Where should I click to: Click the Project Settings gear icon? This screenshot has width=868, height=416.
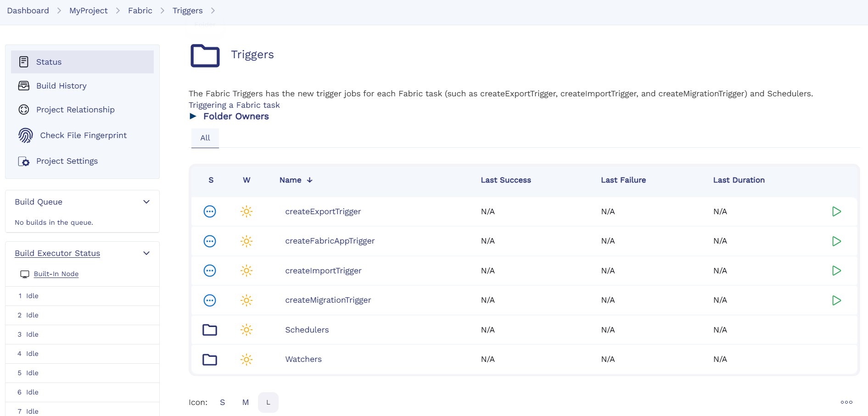[x=24, y=161]
